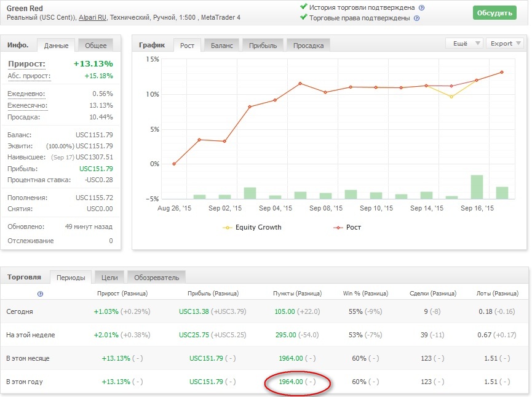Viewport: 532px width, 397px height.
Task: Toggle Рост legend series
Action: [347, 227]
